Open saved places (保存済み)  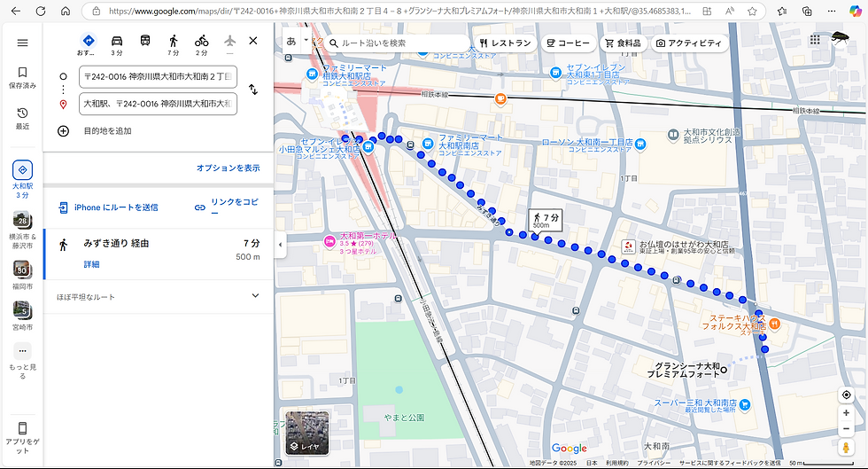pyautogui.click(x=22, y=78)
